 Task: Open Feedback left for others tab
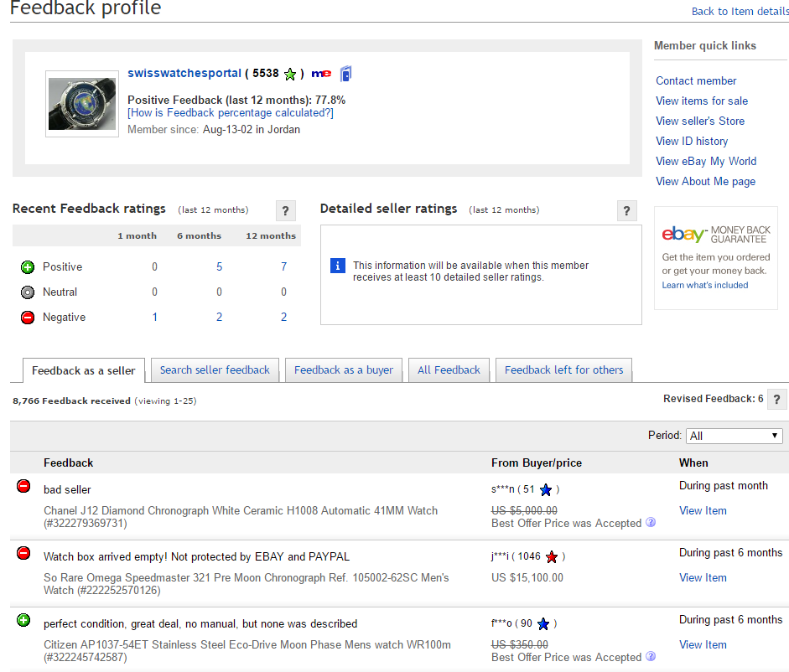(563, 370)
